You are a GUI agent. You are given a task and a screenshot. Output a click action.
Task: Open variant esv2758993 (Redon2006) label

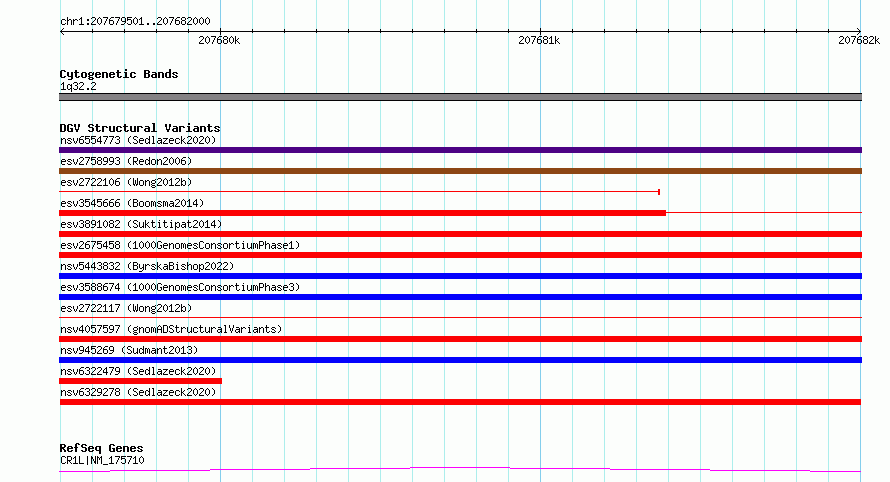(x=126, y=161)
